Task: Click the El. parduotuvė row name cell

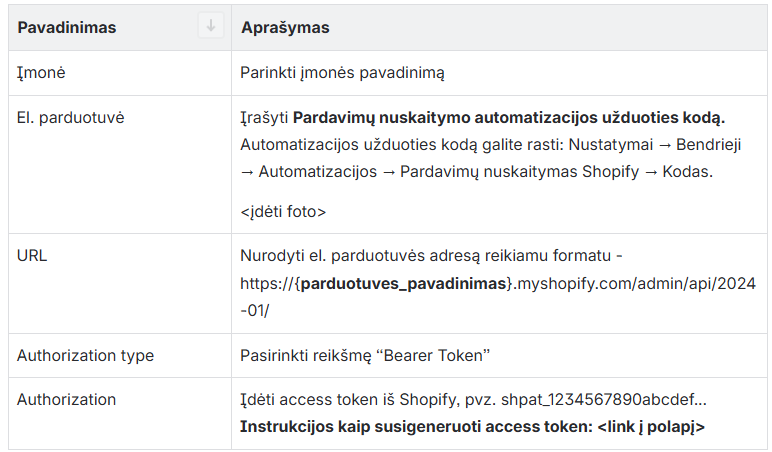Action: point(70,117)
